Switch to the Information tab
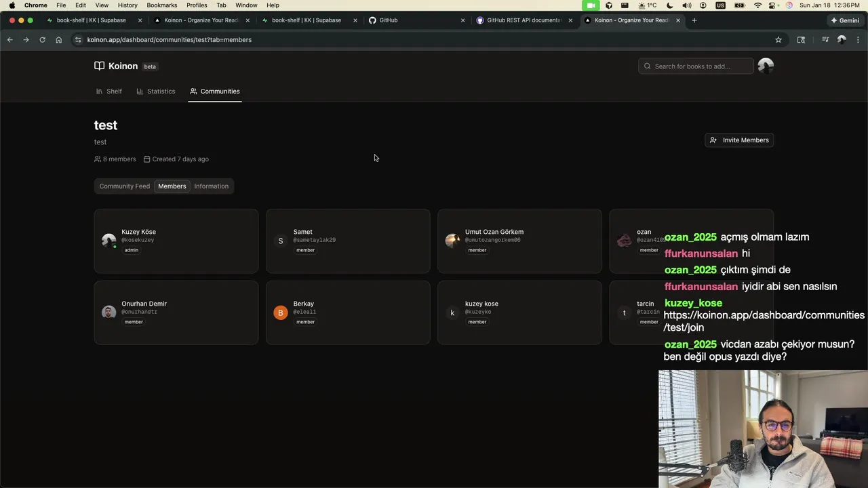Image resolution: width=868 pixels, height=488 pixels. [212, 186]
